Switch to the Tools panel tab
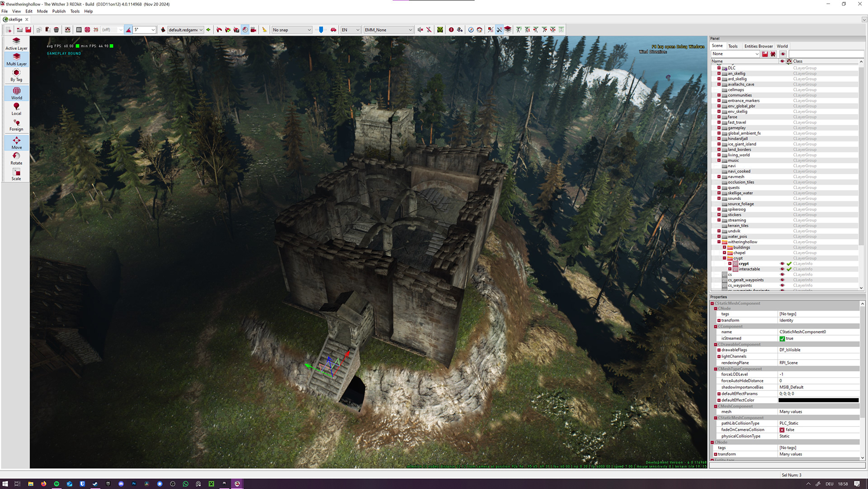Image resolution: width=868 pixels, height=489 pixels. (x=733, y=46)
